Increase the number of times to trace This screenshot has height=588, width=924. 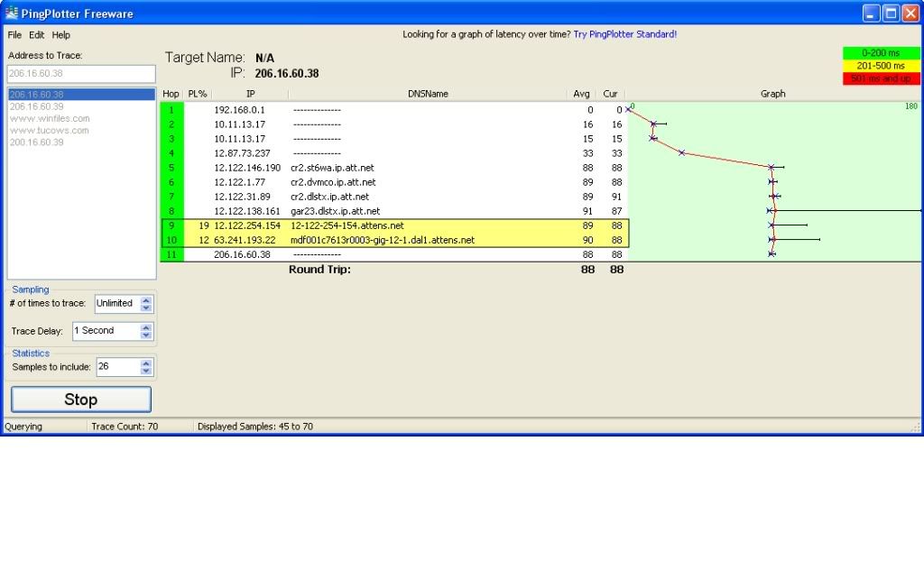tap(146, 300)
